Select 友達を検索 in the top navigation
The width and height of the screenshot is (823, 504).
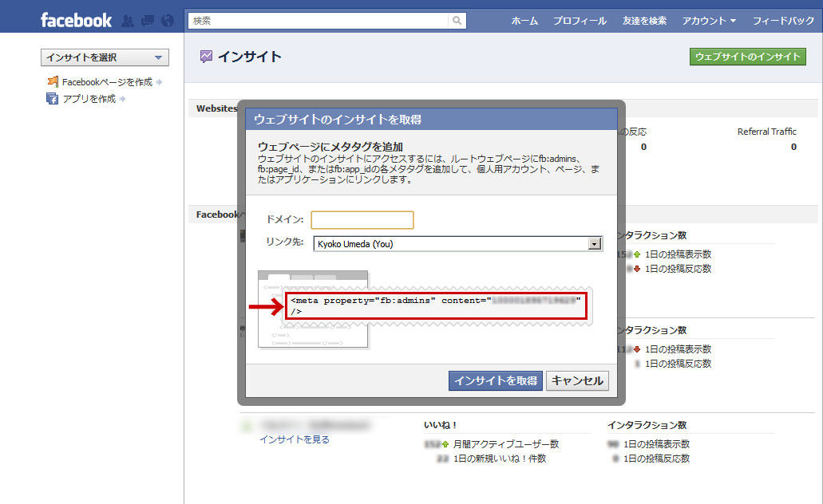(x=644, y=21)
